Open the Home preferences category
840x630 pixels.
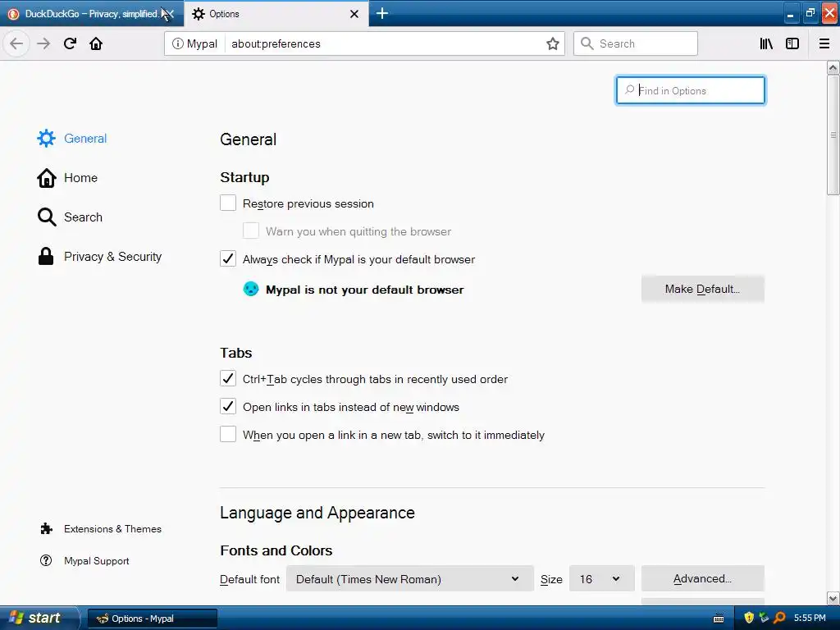(67, 178)
